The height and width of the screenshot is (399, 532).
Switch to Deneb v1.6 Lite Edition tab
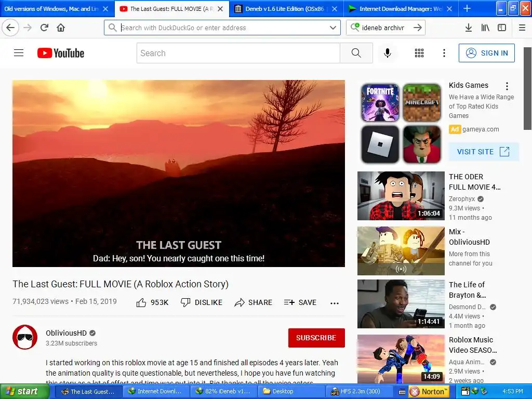click(x=284, y=8)
